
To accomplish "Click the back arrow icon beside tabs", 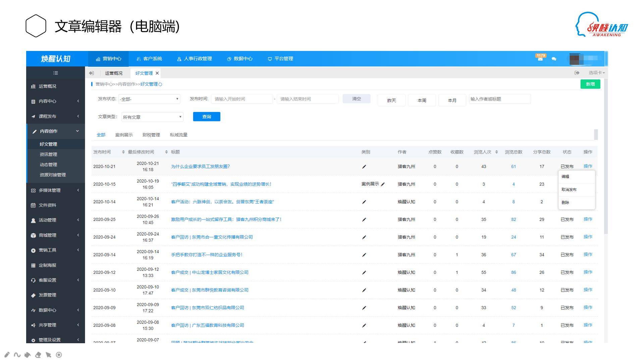I will 91,73.
